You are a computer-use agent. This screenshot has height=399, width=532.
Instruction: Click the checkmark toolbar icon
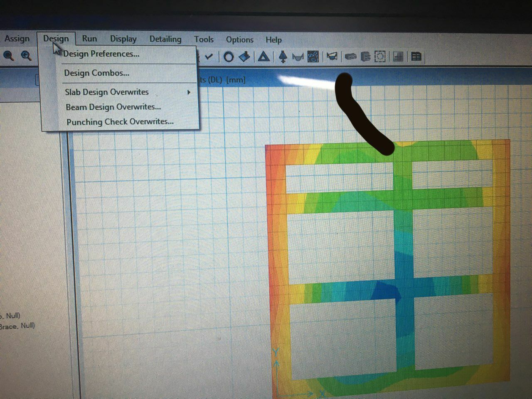coord(209,56)
